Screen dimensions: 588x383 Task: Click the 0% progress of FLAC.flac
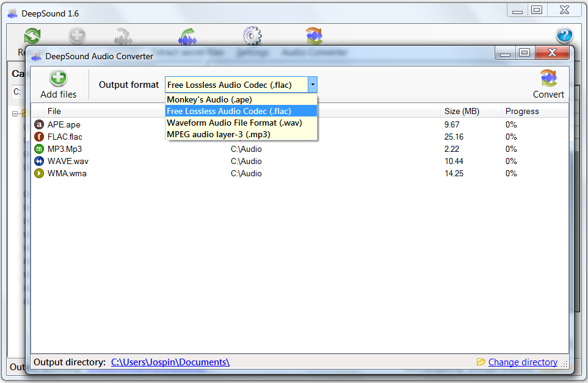[510, 137]
